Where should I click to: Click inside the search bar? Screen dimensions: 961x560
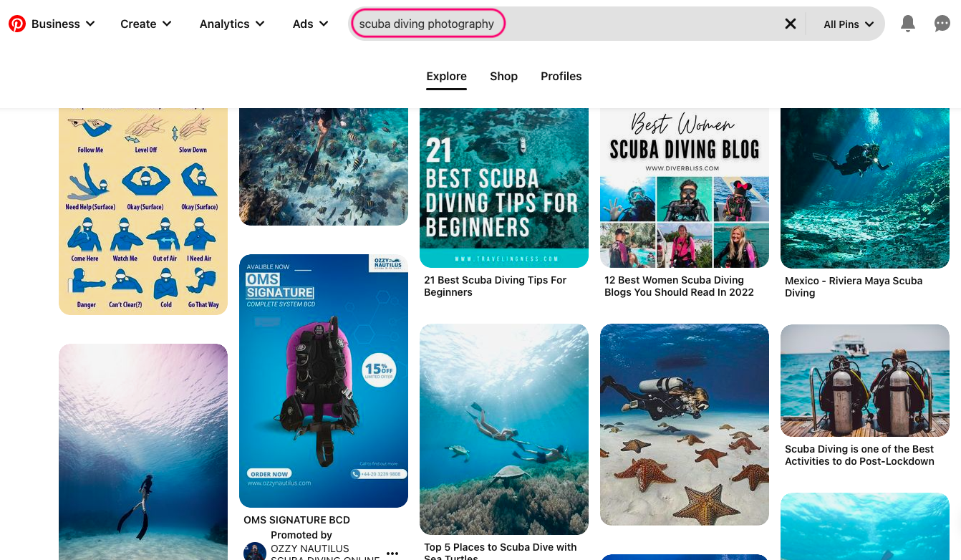[428, 23]
